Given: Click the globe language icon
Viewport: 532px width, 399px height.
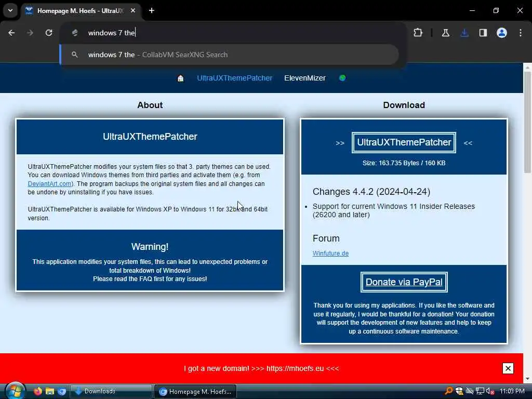Looking at the screenshot, I should [x=342, y=78].
